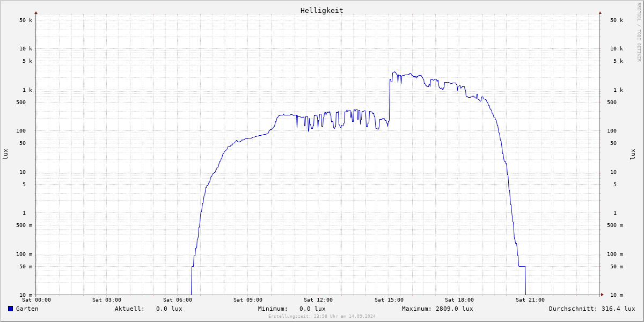This screenshot has width=644, height=322.
Task: Click the 'Erstellungszeit: 23:58 Uhr am 14.09.2024' footer
Action: click(x=322, y=316)
